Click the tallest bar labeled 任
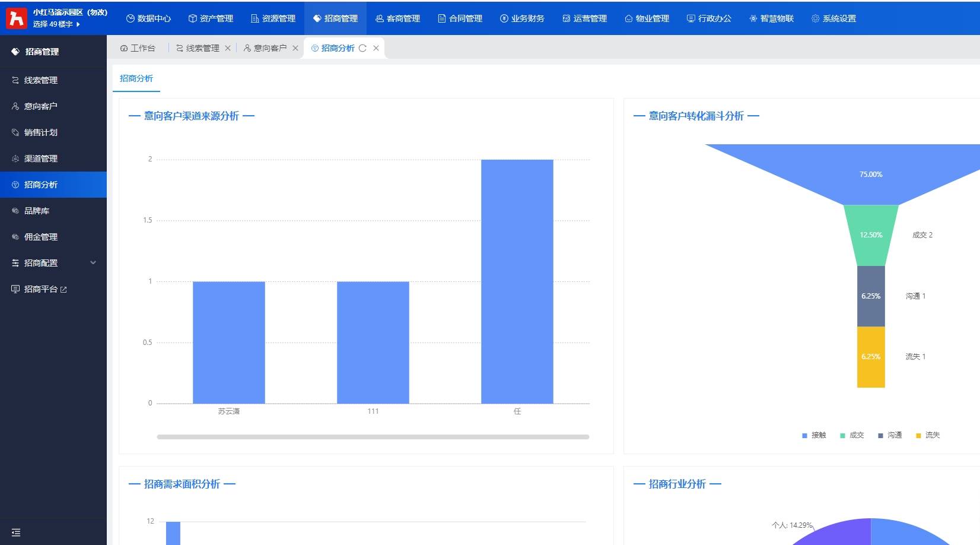Screen dimensions: 980x545 pyautogui.click(x=517, y=281)
